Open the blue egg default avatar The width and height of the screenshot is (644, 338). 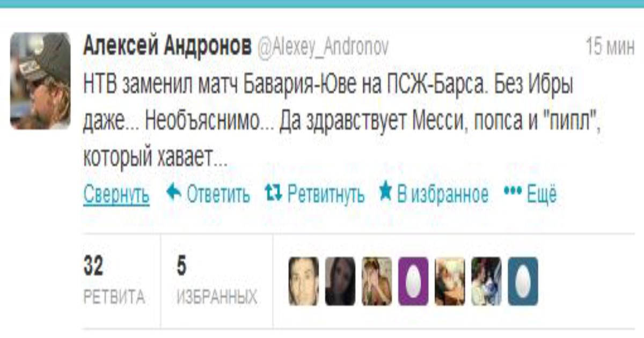523,281
